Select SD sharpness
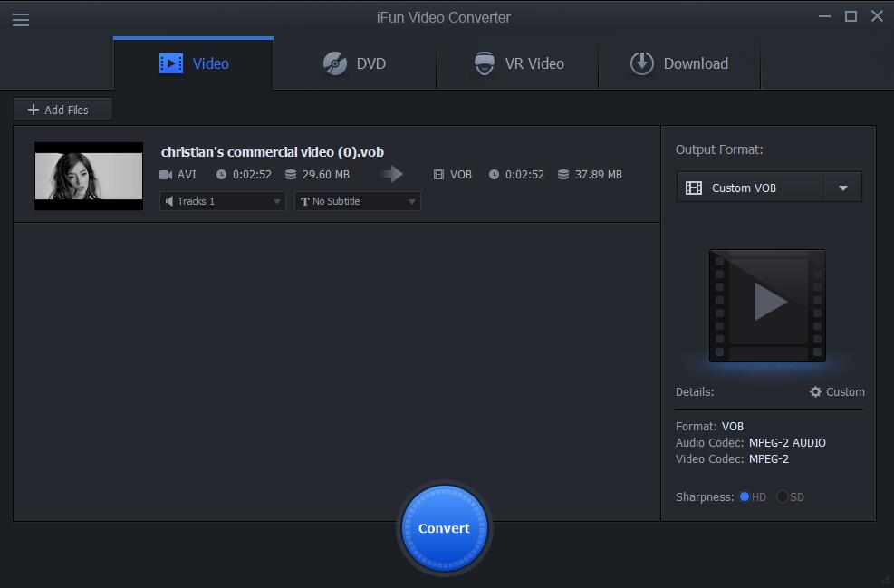894x588 pixels. 783,496
